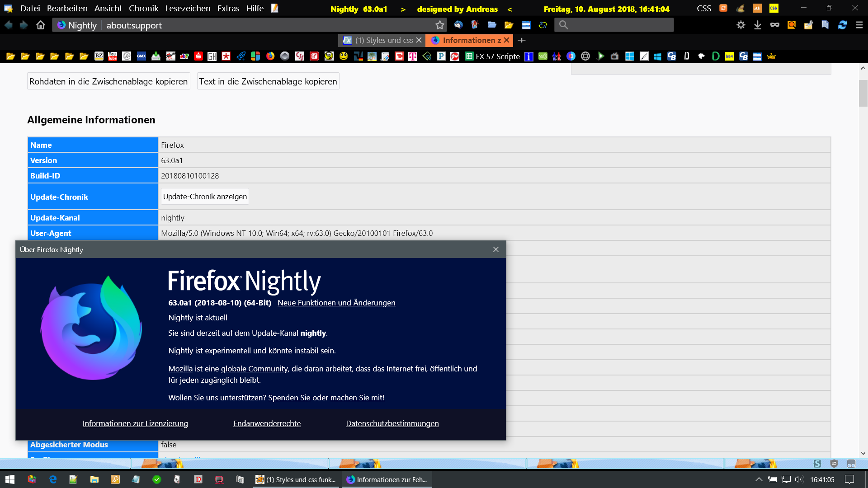Open the YouTube bookmark icon
Image resolution: width=868 pixels, height=488 pixels.
[113, 56]
